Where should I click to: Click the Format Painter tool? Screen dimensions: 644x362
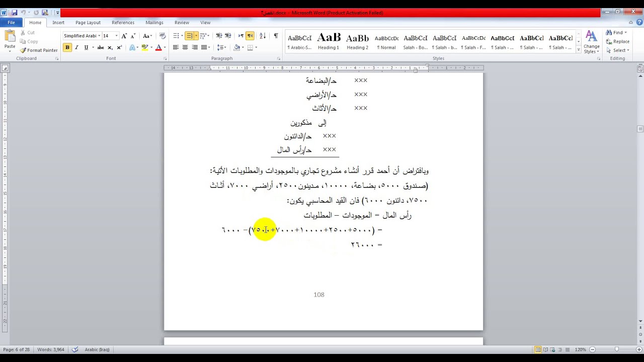point(39,50)
